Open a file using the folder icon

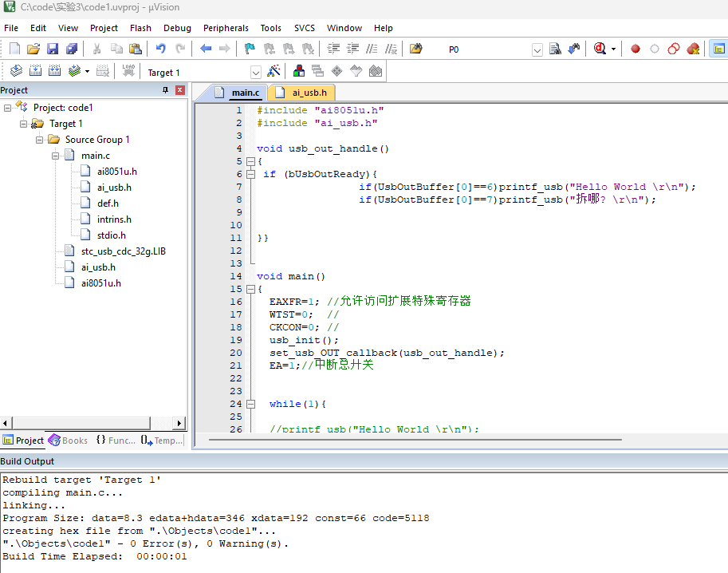click(33, 49)
